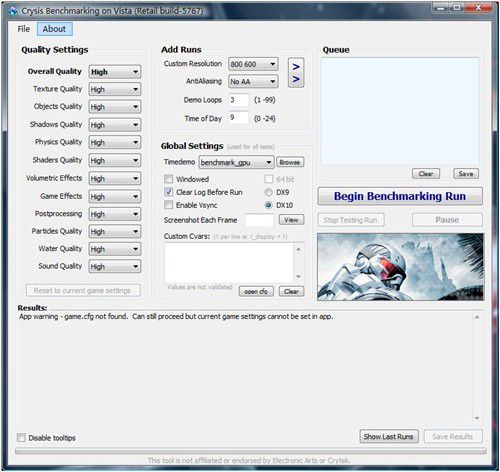Click inside the Custom Cvars text area
Screen dimensions: 500x472
(x=229, y=263)
